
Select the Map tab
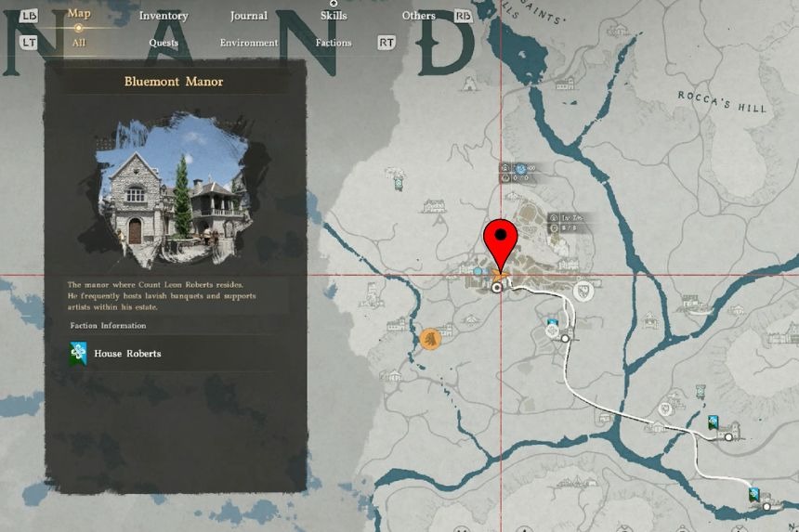click(79, 13)
